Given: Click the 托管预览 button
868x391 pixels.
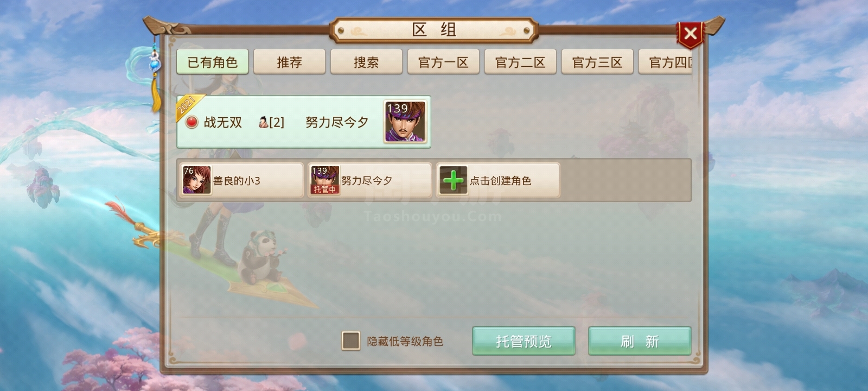Looking at the screenshot, I should pos(524,341).
